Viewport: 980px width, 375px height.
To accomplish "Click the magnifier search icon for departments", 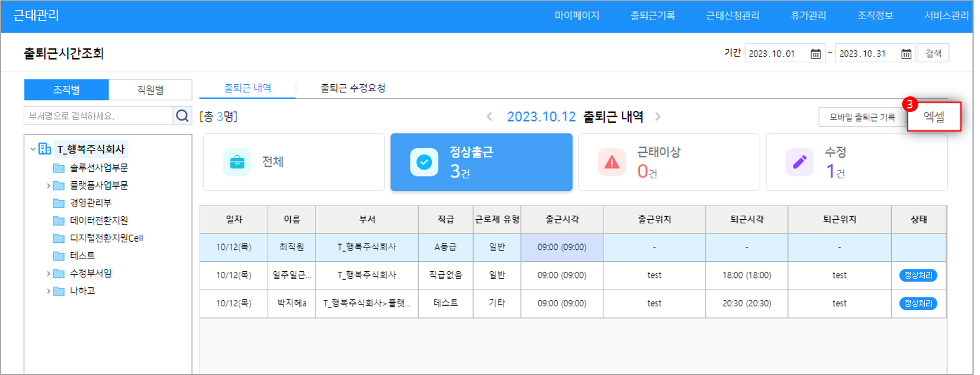I will click(182, 116).
